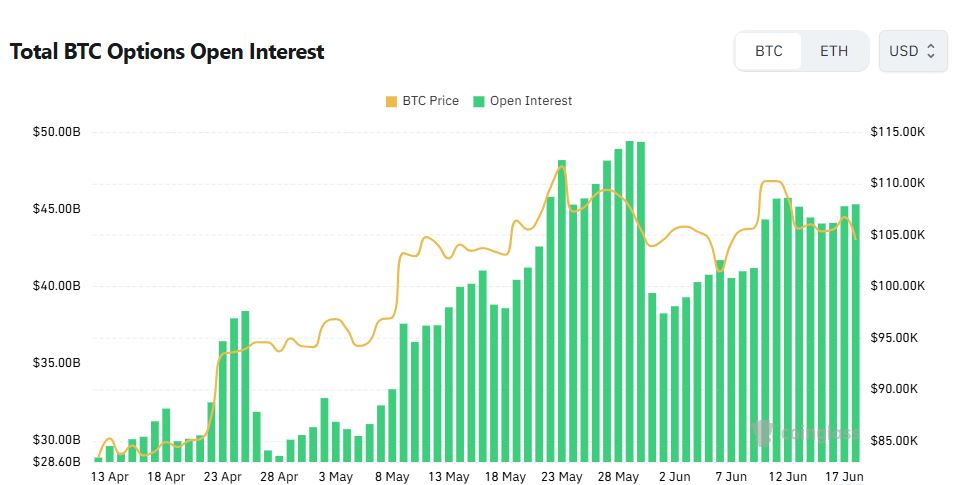Screen dimensions: 957x485
Task: Click the 7 Jun date label
Action: [731, 476]
